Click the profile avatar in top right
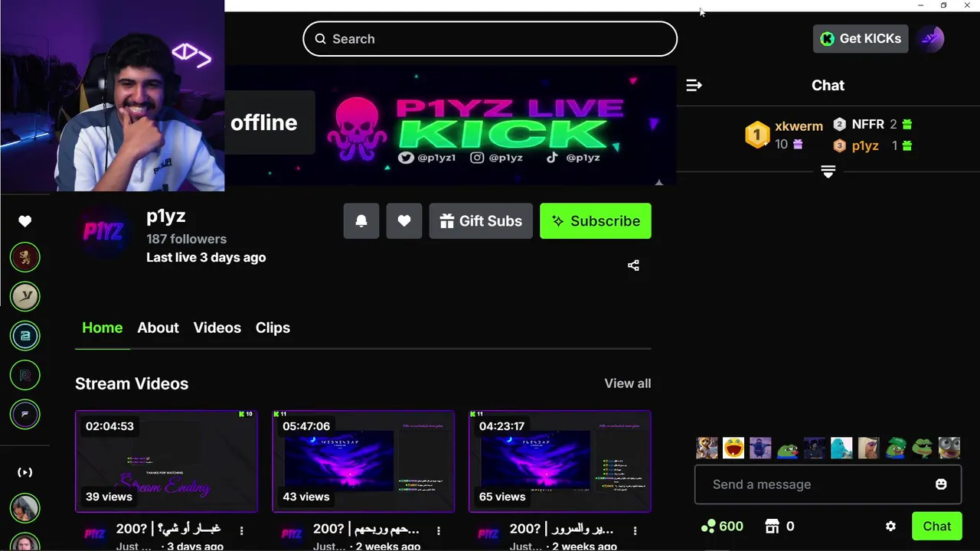This screenshot has height=551, width=980. [931, 38]
